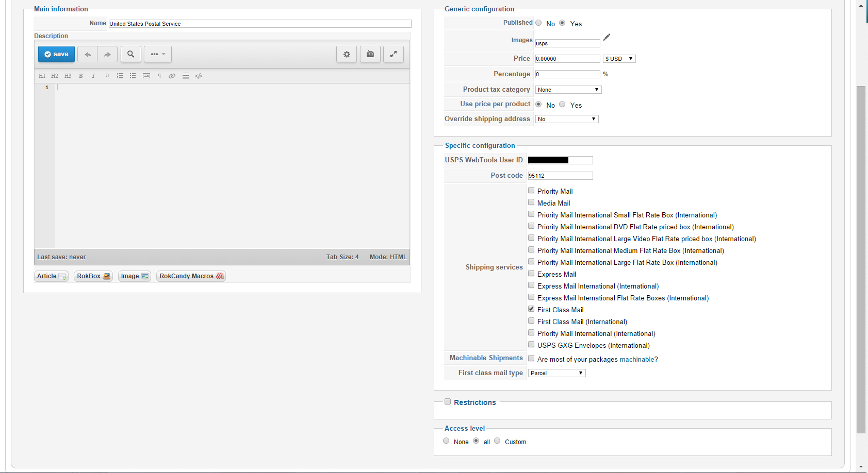Select No for Use price per product
Screen dimensions: 868x473
(x=538, y=104)
